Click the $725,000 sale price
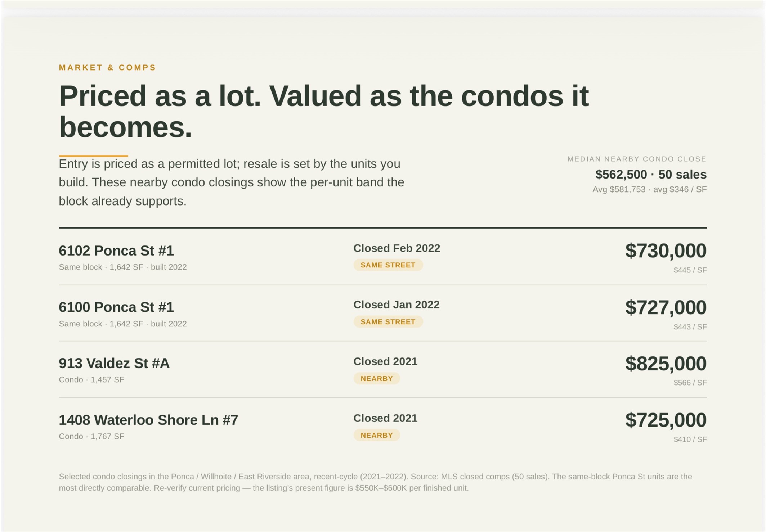Viewport: 766px width, 532px height. 666,420
